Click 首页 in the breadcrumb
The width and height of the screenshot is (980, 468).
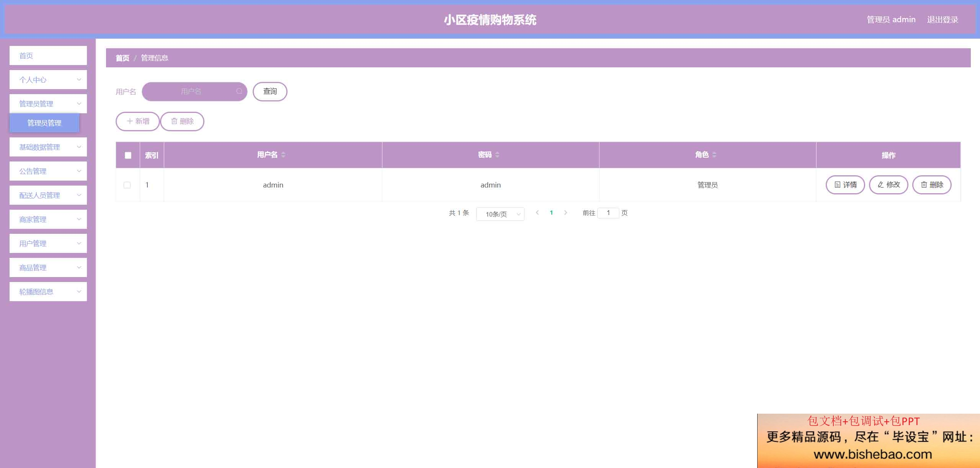coord(122,58)
